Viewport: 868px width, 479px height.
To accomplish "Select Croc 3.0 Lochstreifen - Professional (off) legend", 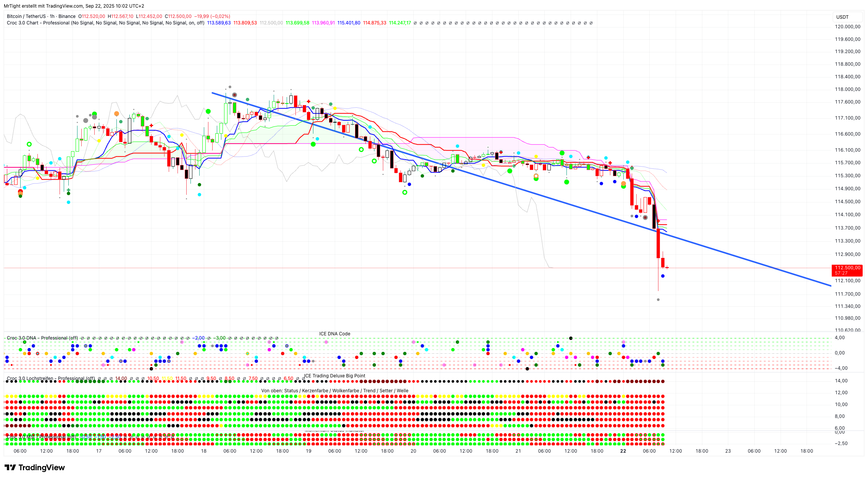I will point(51,379).
